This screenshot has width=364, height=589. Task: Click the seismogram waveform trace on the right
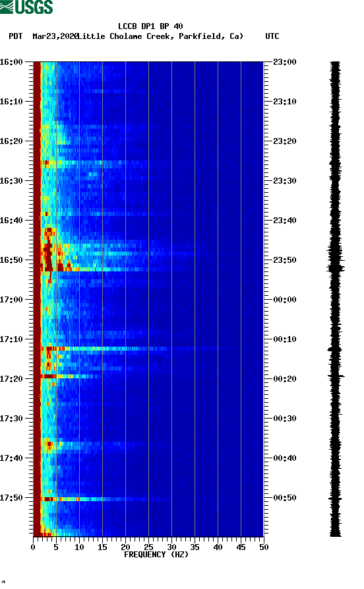pyautogui.click(x=336, y=299)
